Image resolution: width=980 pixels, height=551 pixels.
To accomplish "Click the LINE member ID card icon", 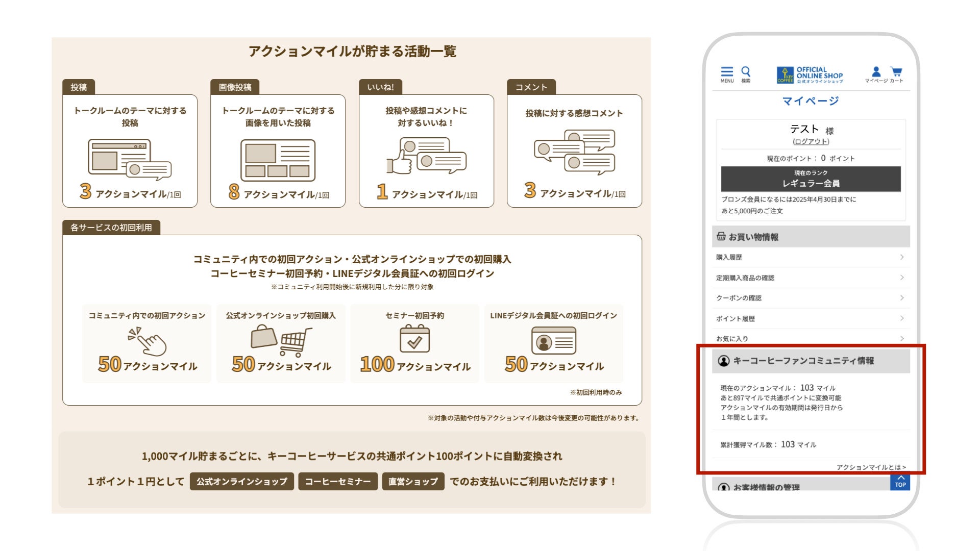I will click(553, 340).
